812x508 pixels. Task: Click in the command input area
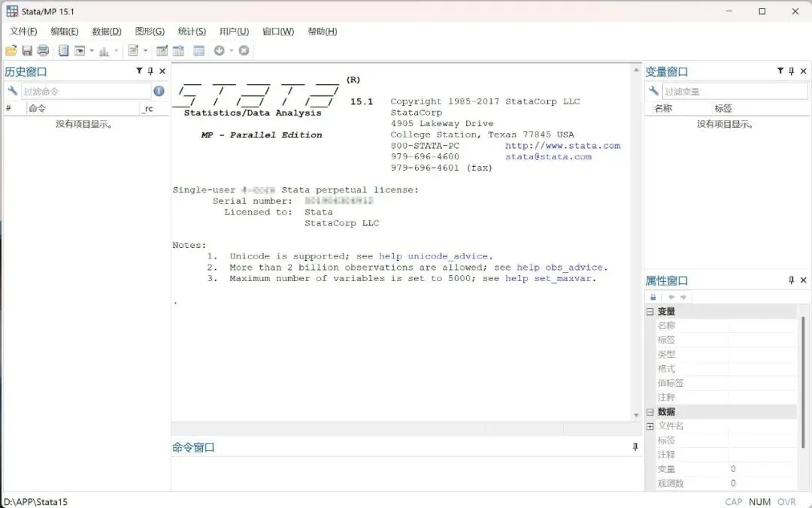click(x=407, y=474)
